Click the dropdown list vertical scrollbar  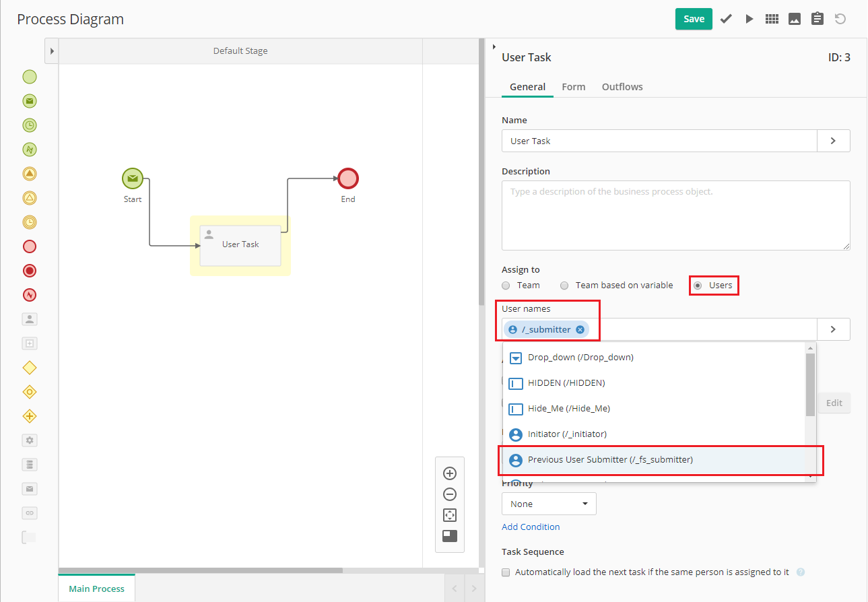point(810,384)
